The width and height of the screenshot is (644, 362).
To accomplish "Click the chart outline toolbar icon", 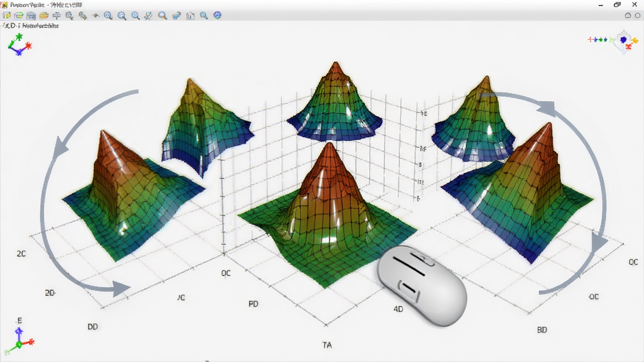I will point(191,16).
